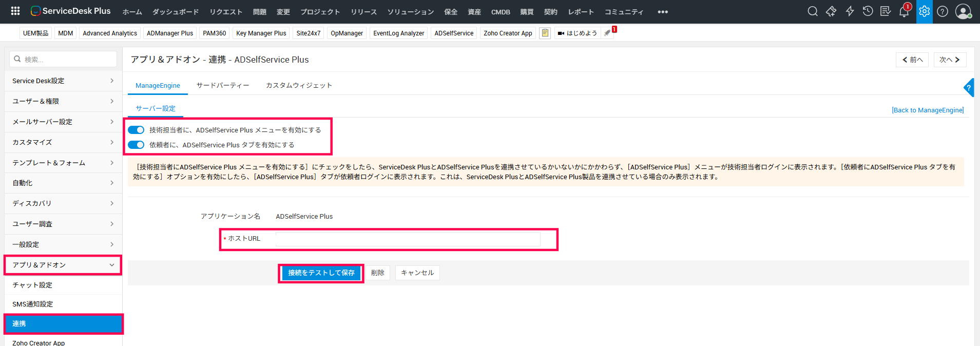Collapse アプリ＆アドオン section

pyautogui.click(x=63, y=265)
